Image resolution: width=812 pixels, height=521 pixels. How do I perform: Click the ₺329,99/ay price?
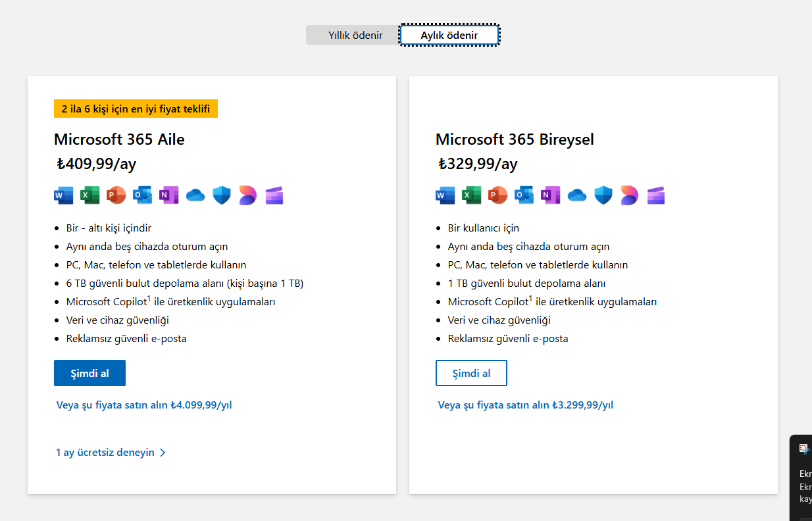point(478,164)
